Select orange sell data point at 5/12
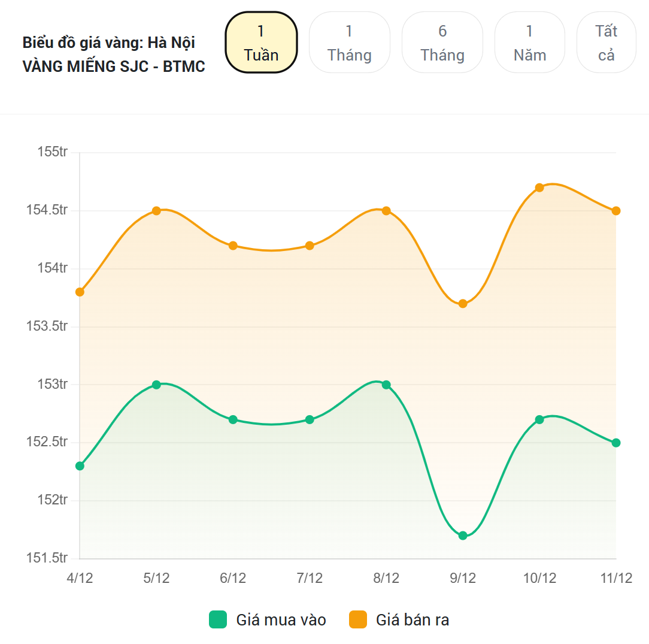The height and width of the screenshot is (644, 649). (156, 211)
